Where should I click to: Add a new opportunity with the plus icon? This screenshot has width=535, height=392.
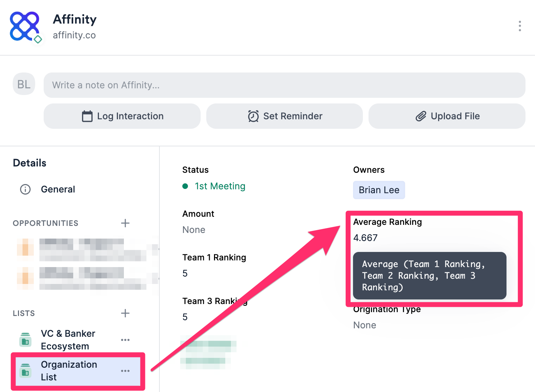point(125,223)
